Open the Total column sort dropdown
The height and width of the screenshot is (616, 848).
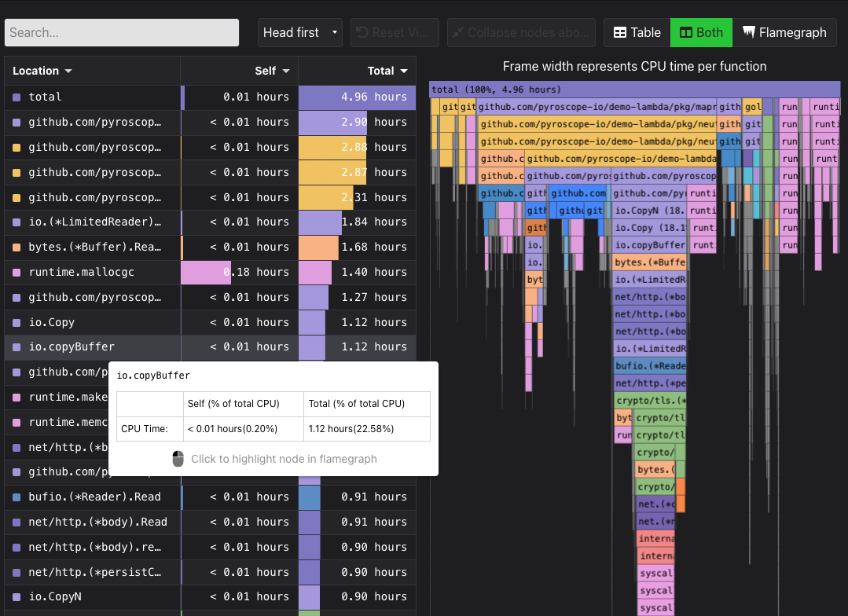(x=406, y=71)
